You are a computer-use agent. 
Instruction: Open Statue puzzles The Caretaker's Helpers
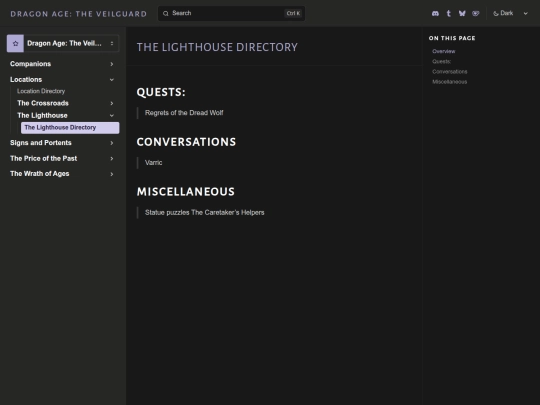(205, 213)
